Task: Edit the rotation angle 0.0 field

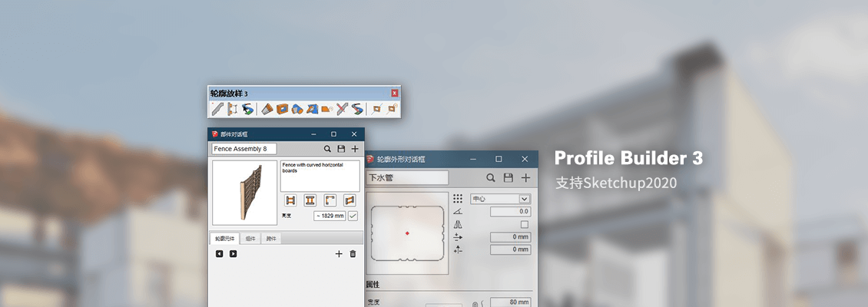Action: 510,211
